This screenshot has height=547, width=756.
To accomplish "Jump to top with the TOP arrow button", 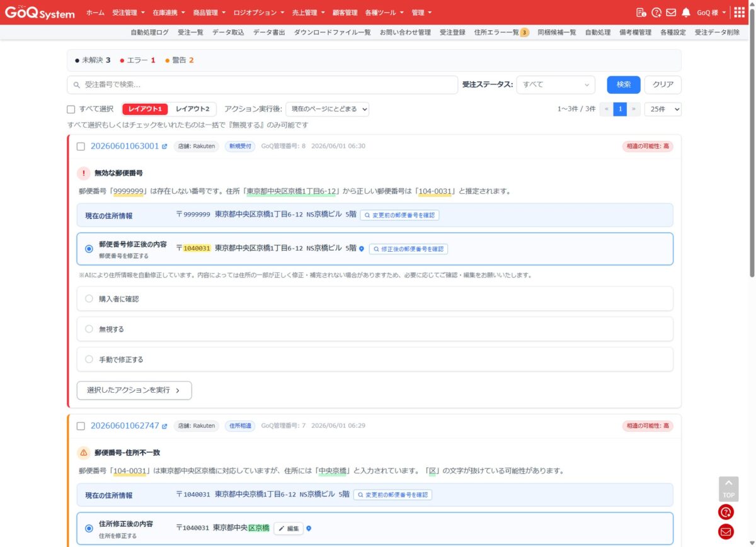I will tap(728, 489).
